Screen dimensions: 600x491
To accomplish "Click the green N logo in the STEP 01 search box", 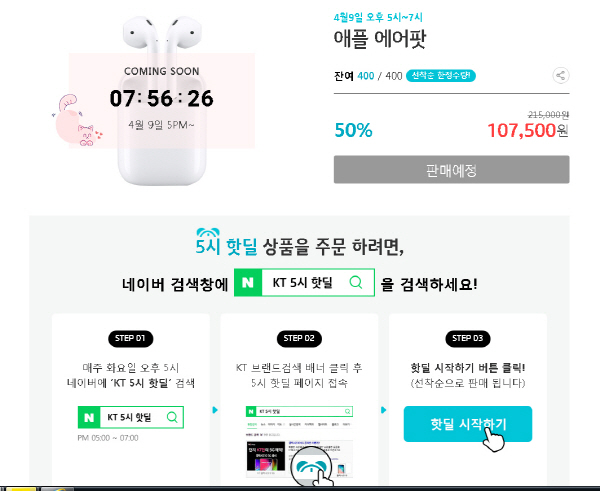I will (90, 416).
